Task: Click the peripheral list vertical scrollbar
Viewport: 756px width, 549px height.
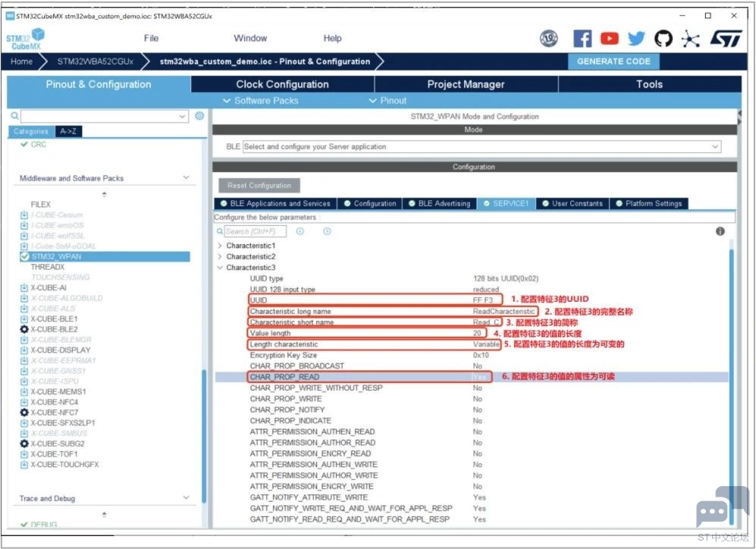Action: (204, 436)
